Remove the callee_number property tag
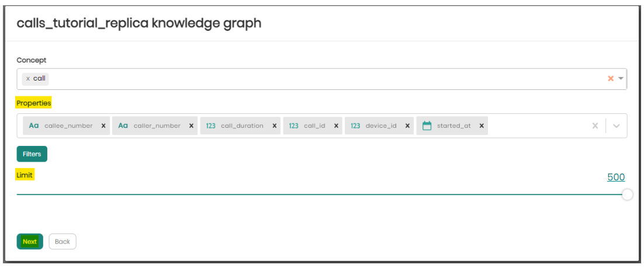644x268 pixels. click(103, 126)
